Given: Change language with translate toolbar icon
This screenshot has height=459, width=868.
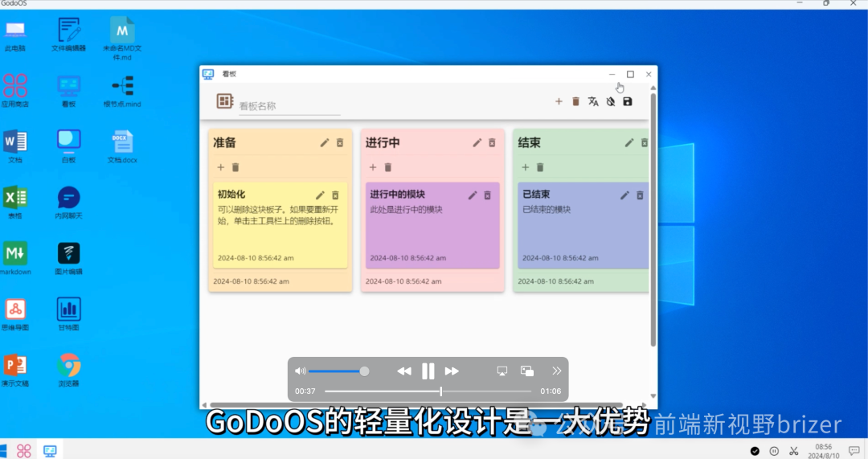Looking at the screenshot, I should (593, 101).
